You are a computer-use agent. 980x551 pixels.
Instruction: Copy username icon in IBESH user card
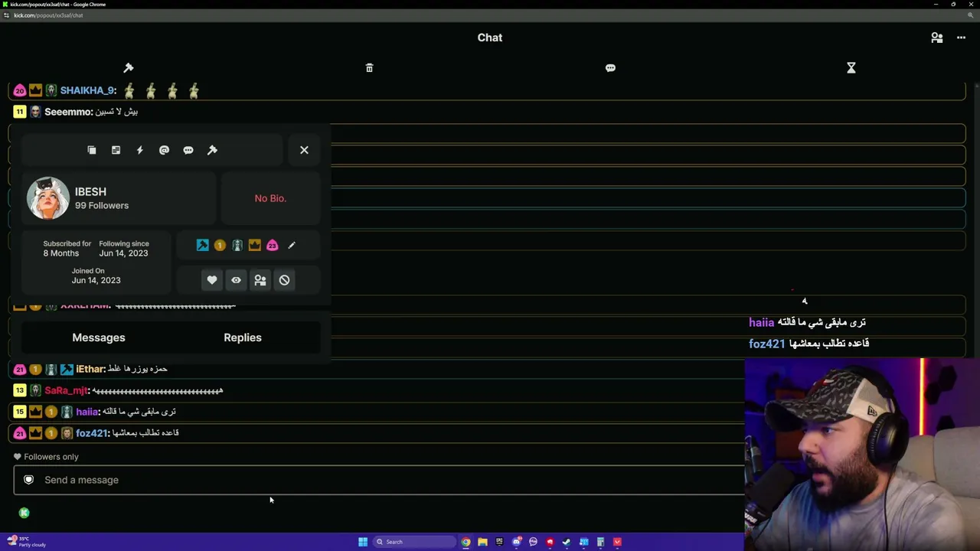[x=92, y=150]
